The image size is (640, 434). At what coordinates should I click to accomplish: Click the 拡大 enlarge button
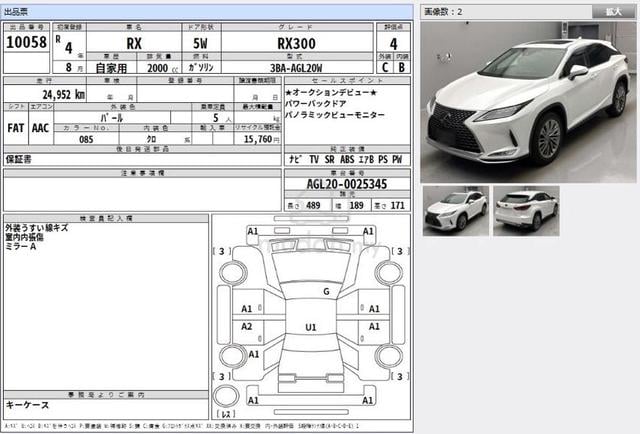pos(613,12)
